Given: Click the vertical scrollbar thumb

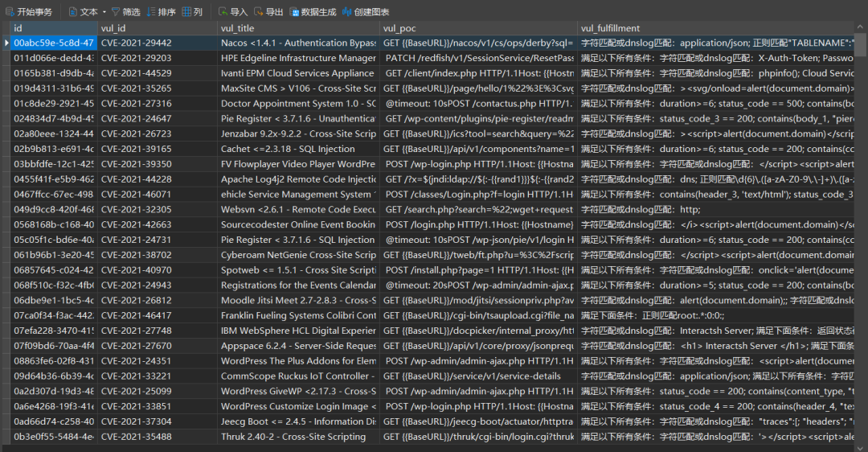Looking at the screenshot, I should (x=860, y=43).
